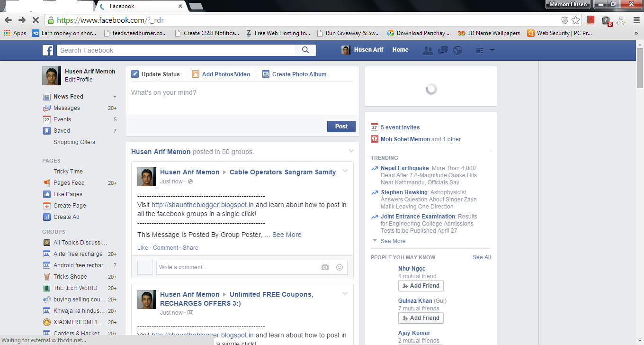Click the Apps grid bookmark icon
The height and width of the screenshot is (345, 644).
(7, 33)
